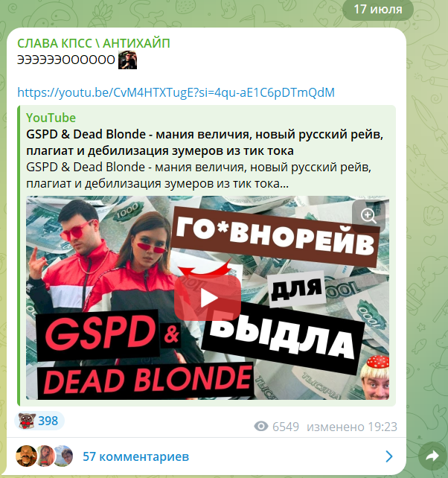Click the eye views counter icon
Image resolution: width=448 pixels, height=478 pixels.
click(x=261, y=426)
